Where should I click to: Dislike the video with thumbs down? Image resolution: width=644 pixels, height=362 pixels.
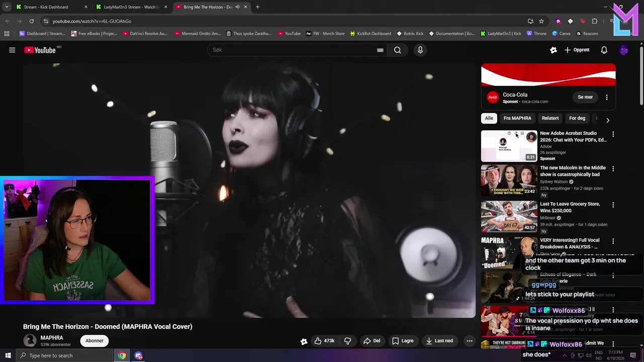pos(348,340)
